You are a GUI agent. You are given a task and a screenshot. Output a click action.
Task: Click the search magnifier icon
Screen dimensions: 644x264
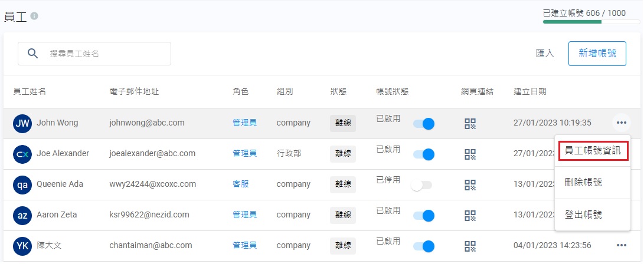33,54
